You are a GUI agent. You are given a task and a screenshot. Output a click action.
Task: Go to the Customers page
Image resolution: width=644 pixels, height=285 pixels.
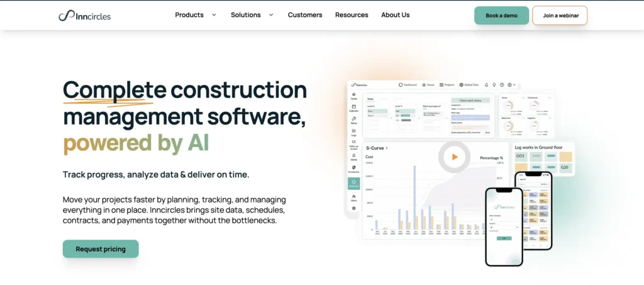[x=305, y=14]
